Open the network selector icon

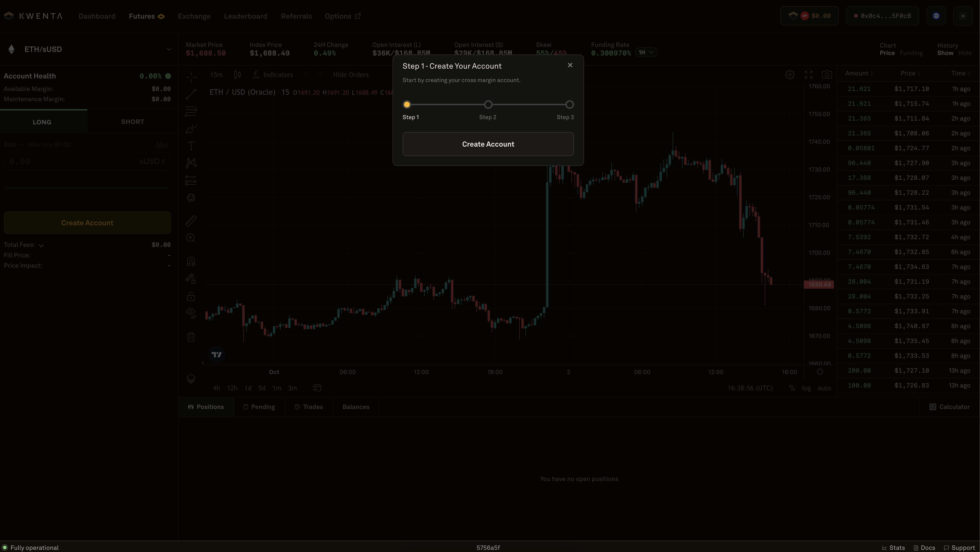coord(936,16)
